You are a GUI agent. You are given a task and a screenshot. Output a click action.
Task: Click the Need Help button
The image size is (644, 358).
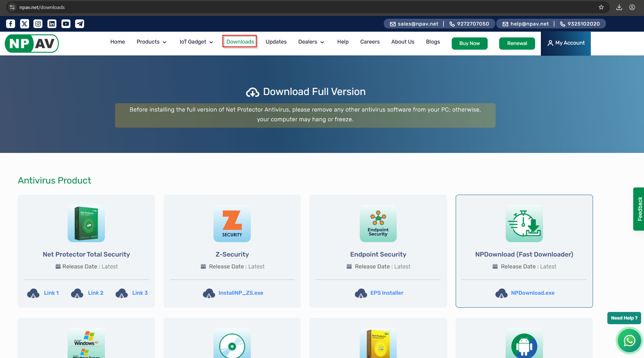pyautogui.click(x=624, y=318)
